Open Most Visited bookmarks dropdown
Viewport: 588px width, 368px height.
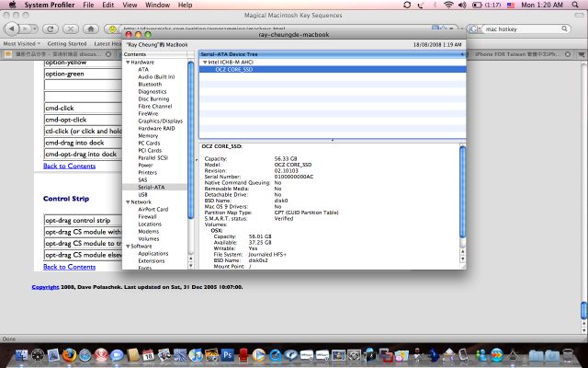22,43
